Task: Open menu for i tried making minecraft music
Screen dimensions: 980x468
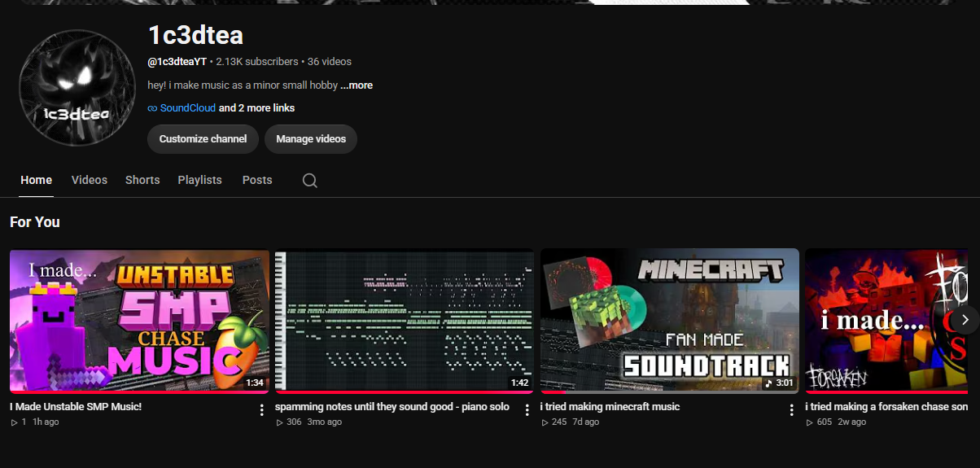Action: point(791,410)
